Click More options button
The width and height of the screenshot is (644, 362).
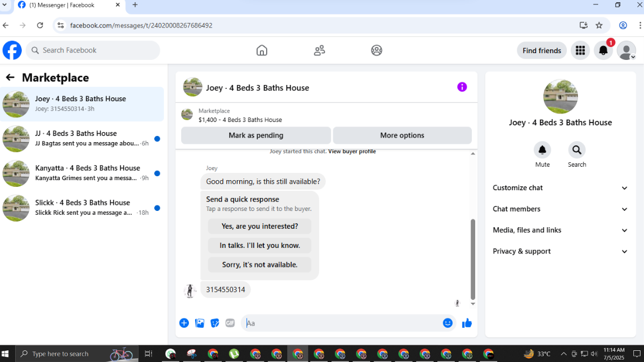[402, 135]
